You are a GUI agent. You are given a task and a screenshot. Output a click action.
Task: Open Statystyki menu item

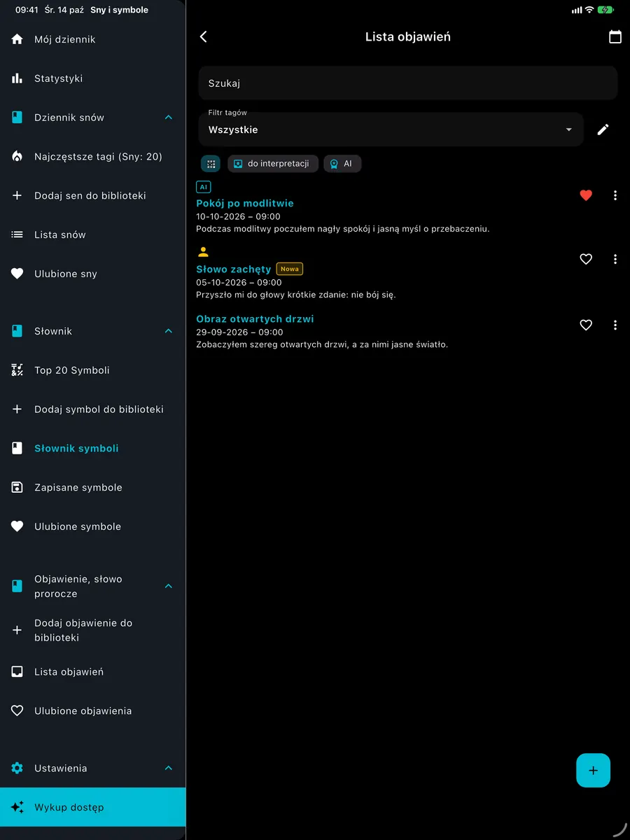click(93, 78)
